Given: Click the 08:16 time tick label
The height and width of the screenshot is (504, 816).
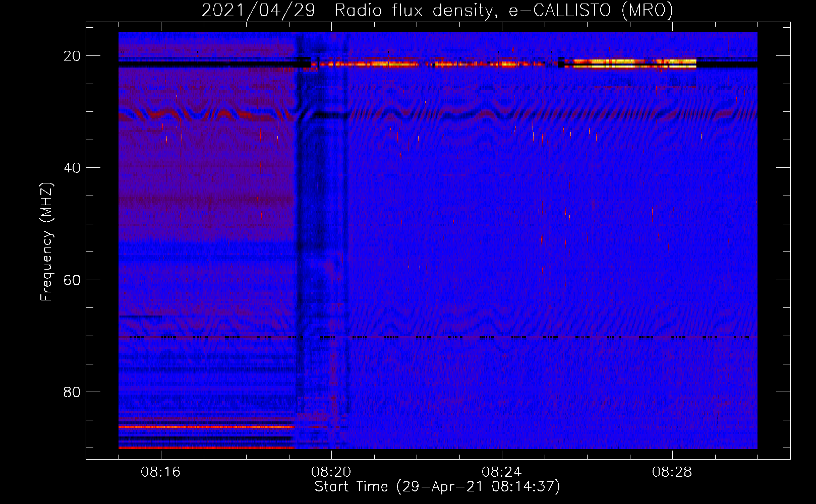Looking at the screenshot, I should coord(161,472).
